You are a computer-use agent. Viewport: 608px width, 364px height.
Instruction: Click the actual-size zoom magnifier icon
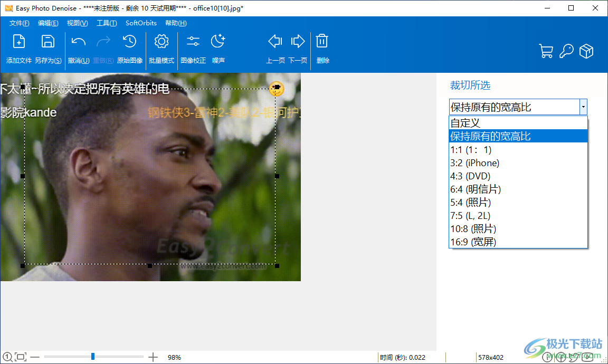pyautogui.click(x=7, y=357)
